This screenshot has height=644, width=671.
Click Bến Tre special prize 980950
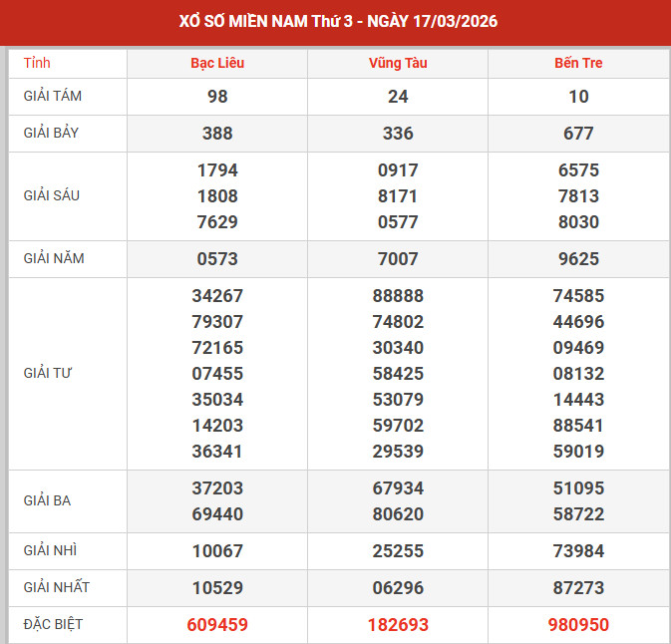pos(578,625)
